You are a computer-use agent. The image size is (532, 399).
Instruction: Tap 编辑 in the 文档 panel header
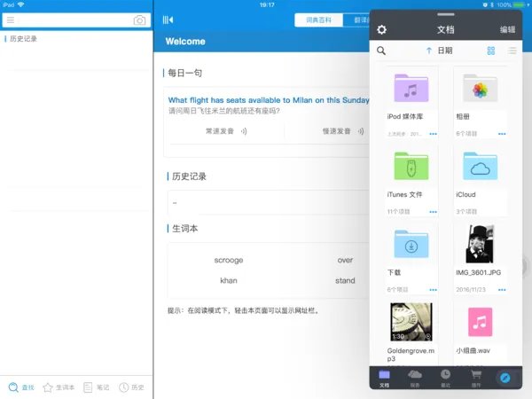(x=507, y=29)
